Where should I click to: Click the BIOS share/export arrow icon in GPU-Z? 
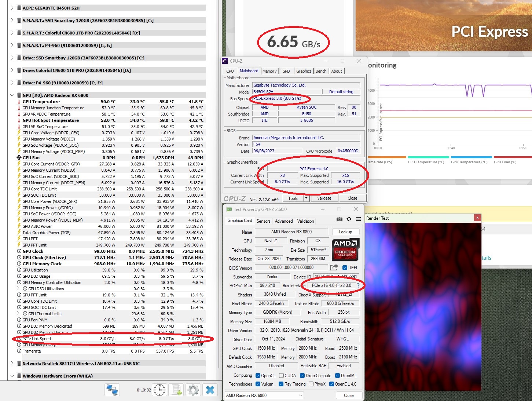334,267
